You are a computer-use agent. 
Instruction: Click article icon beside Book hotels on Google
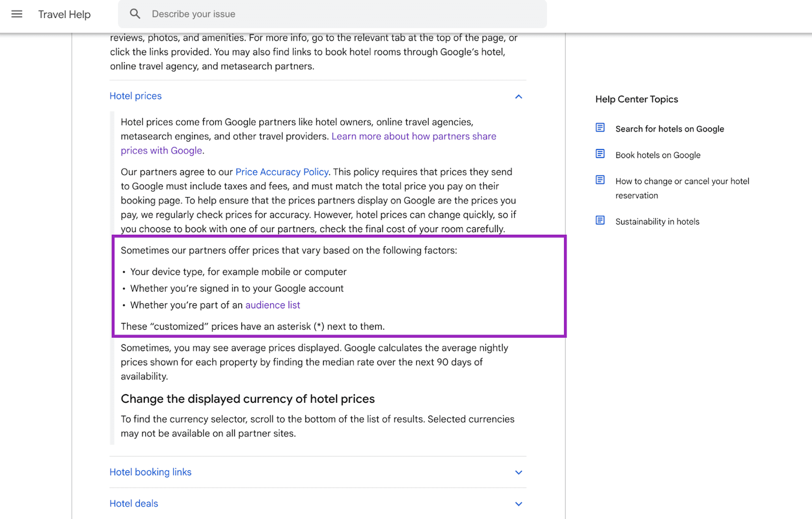tap(600, 154)
